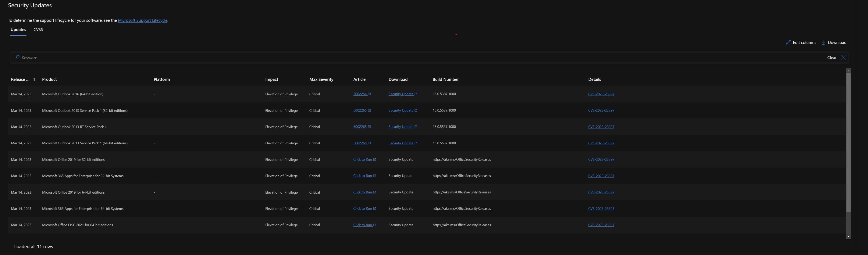Click the X icon beside Clear
This screenshot has height=255, width=868.
click(x=843, y=58)
